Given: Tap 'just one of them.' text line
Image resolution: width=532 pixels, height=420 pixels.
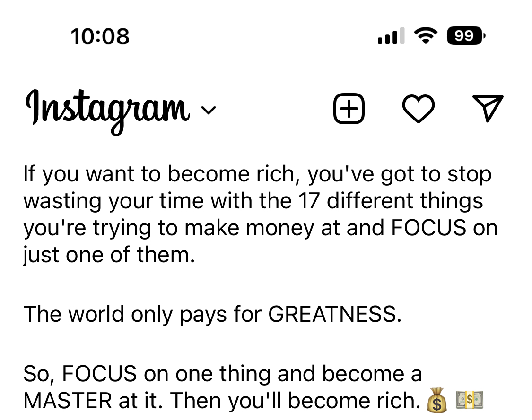Looking at the screenshot, I should click(109, 255).
